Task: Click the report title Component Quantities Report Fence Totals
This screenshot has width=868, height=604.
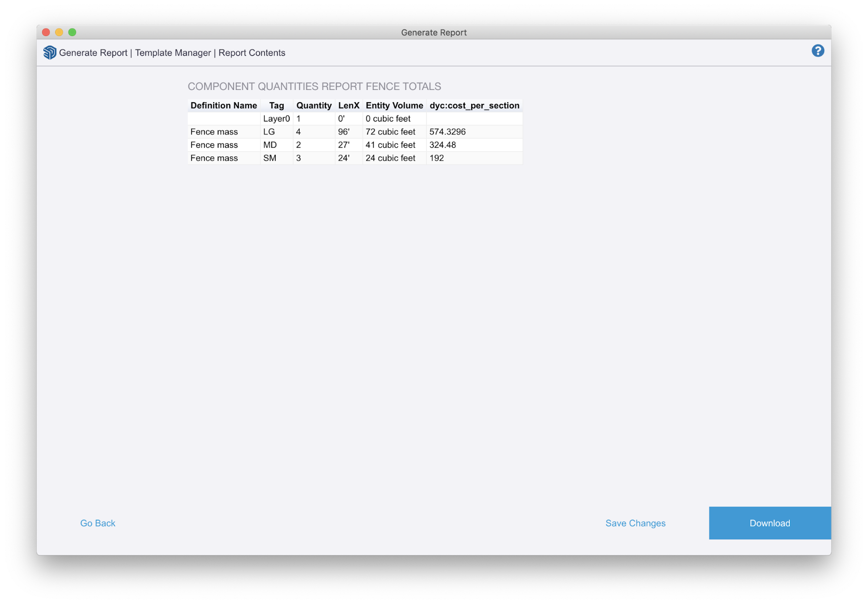Action: coord(314,86)
